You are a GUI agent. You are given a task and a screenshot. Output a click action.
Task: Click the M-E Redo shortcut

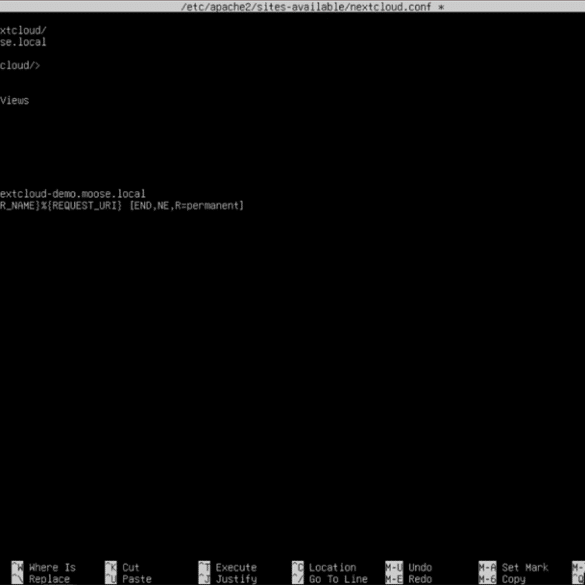pyautogui.click(x=409, y=579)
